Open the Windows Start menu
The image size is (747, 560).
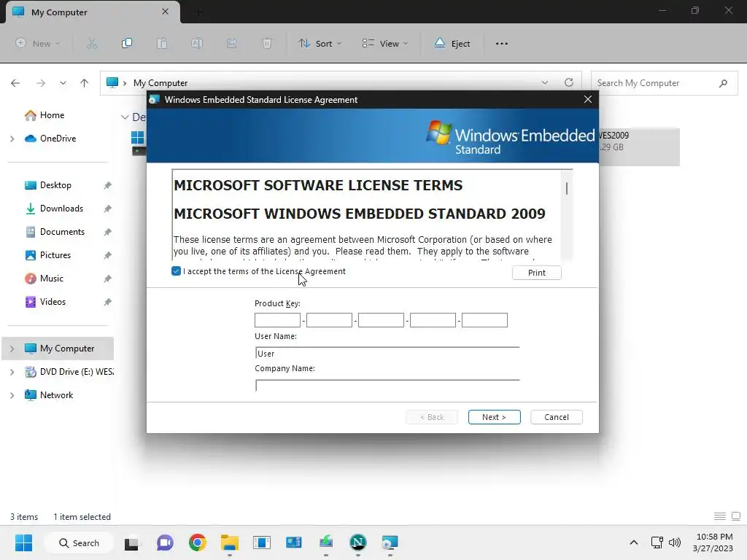coord(23,542)
